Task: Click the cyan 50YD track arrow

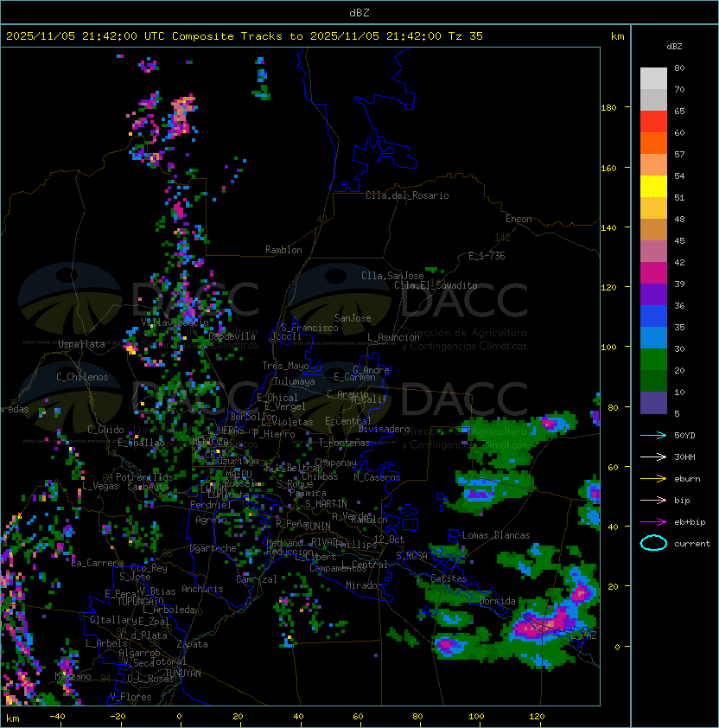Action: coord(653,436)
